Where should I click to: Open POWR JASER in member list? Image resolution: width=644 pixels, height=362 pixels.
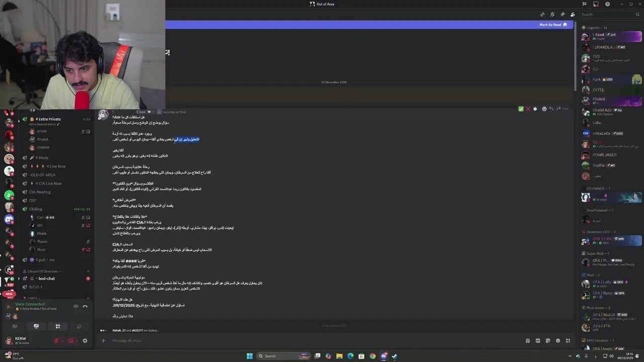(611, 154)
